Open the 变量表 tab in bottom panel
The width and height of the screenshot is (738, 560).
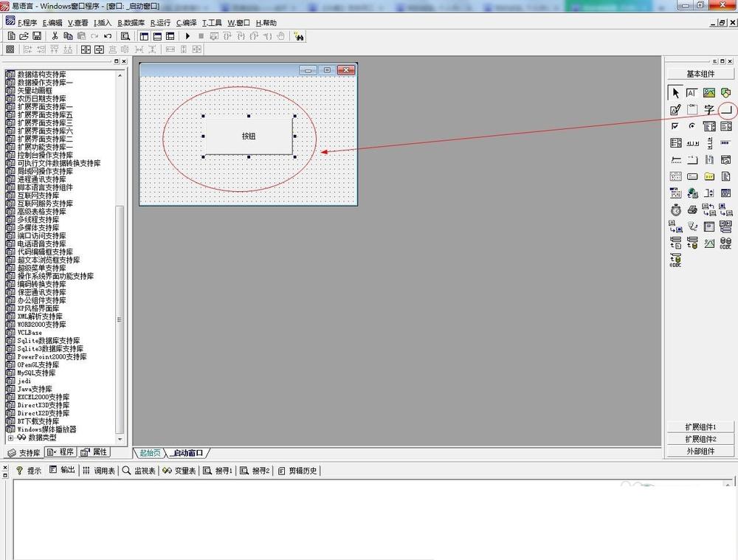(179, 470)
